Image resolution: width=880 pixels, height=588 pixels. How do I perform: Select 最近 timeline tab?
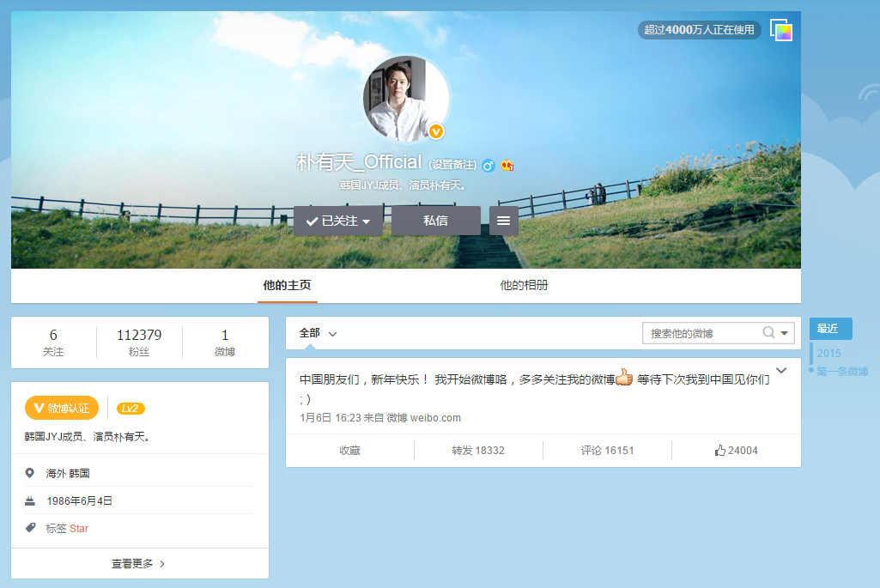coord(830,329)
